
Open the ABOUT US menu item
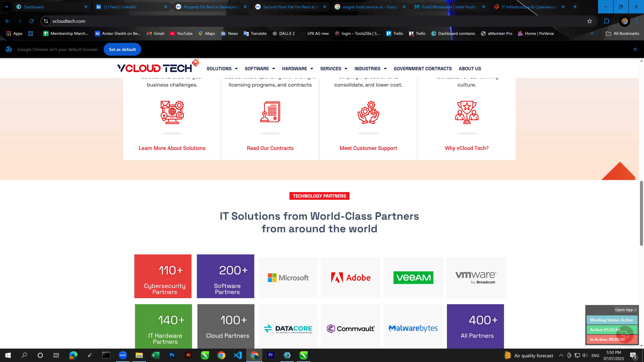[470, 69]
